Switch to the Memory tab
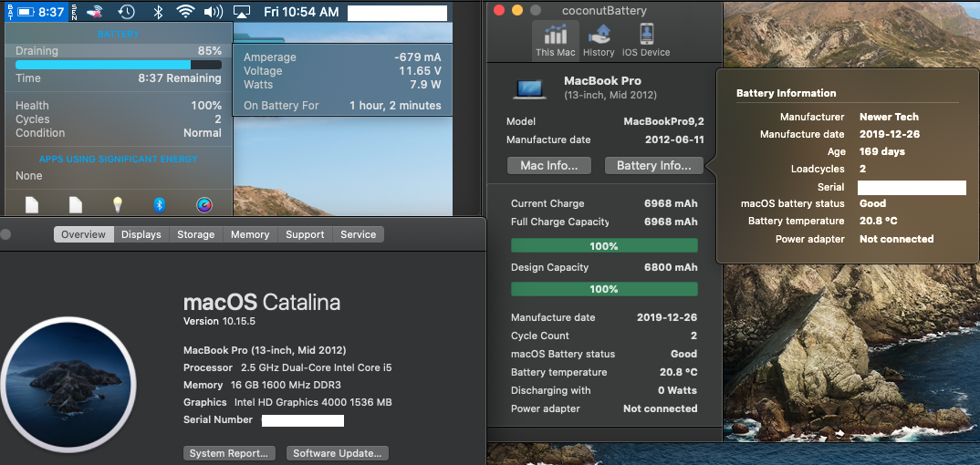 click(x=250, y=234)
